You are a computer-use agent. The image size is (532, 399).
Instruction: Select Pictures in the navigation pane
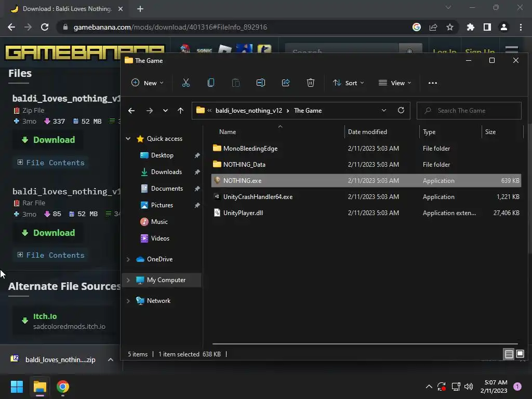pyautogui.click(x=162, y=205)
